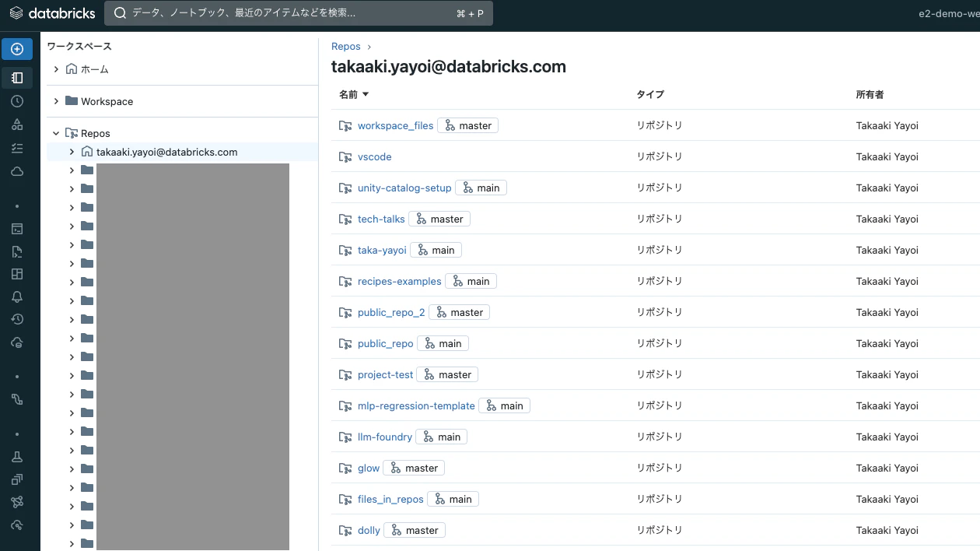Click リポジトリ type cell in vscode row
Viewport: 980px width, 551px height.
[x=660, y=156]
